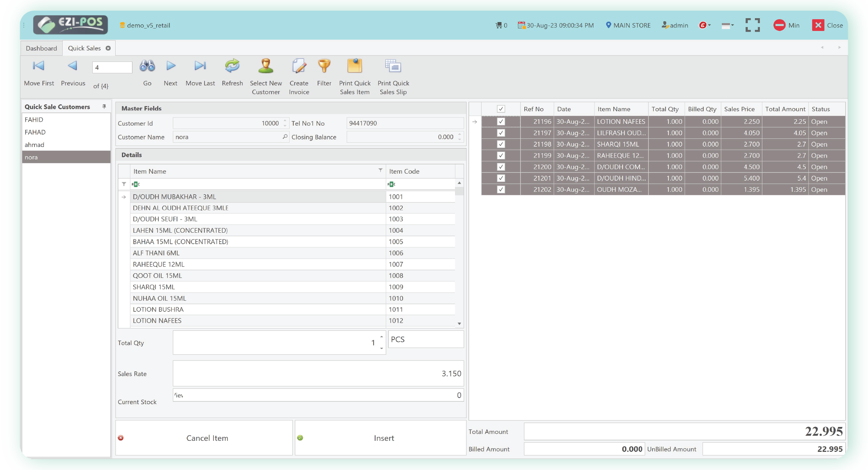This screenshot has width=868, height=470.
Task: Uncheck the LOTION NAFEES row checkbox
Action: click(501, 122)
